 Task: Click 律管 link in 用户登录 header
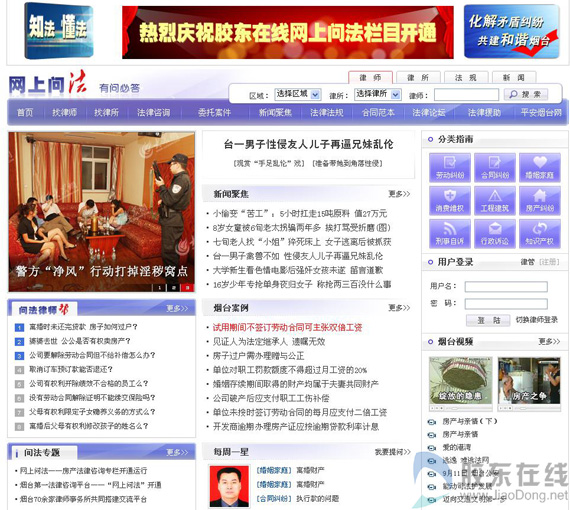527,262
